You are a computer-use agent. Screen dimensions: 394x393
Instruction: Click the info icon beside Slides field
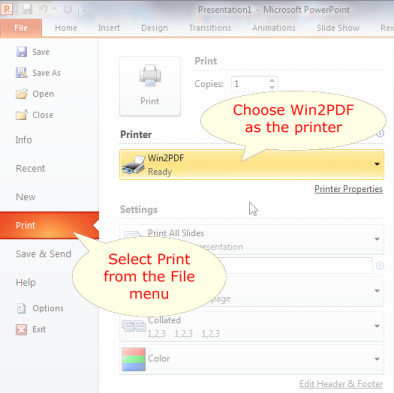click(x=380, y=266)
